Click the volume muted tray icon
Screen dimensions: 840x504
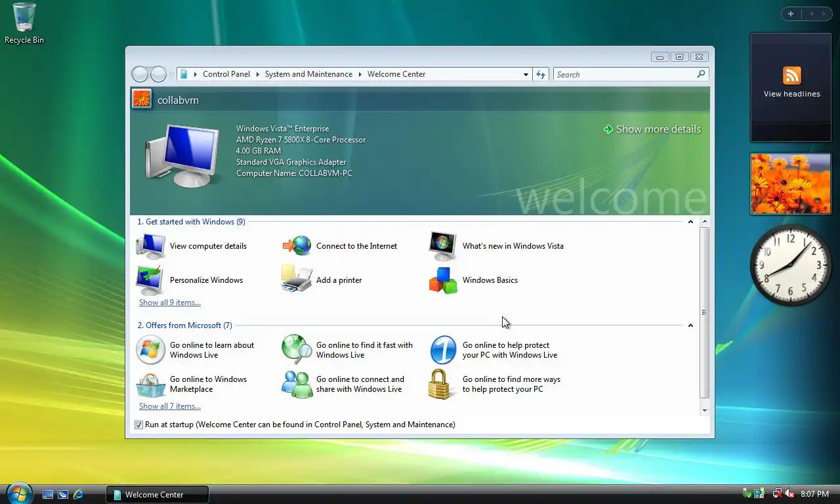click(x=789, y=493)
